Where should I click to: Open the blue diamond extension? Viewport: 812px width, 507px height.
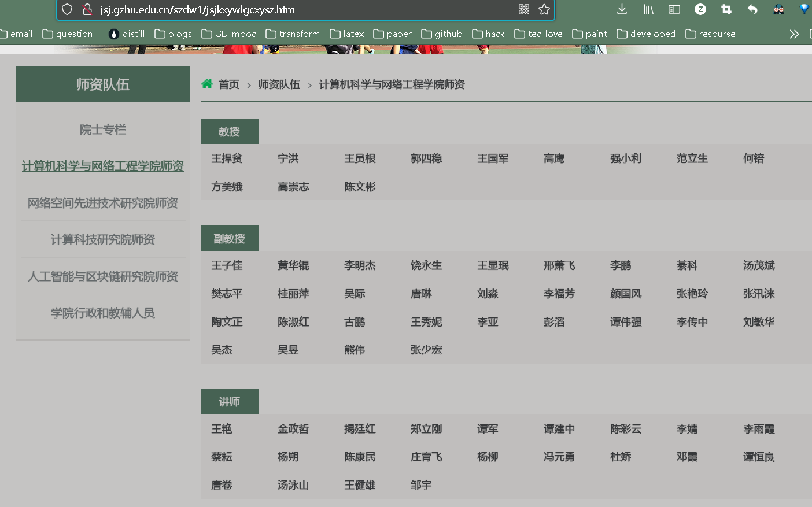pyautogui.click(x=804, y=9)
